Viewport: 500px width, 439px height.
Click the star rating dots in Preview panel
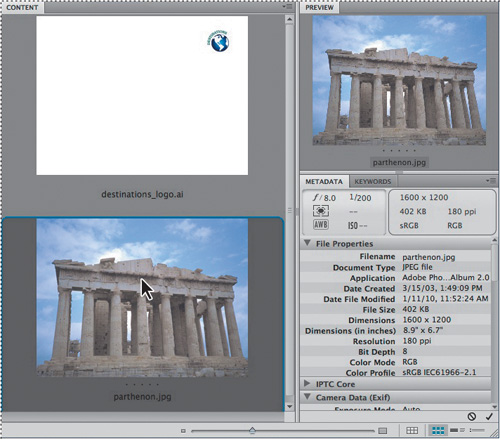tap(399, 151)
